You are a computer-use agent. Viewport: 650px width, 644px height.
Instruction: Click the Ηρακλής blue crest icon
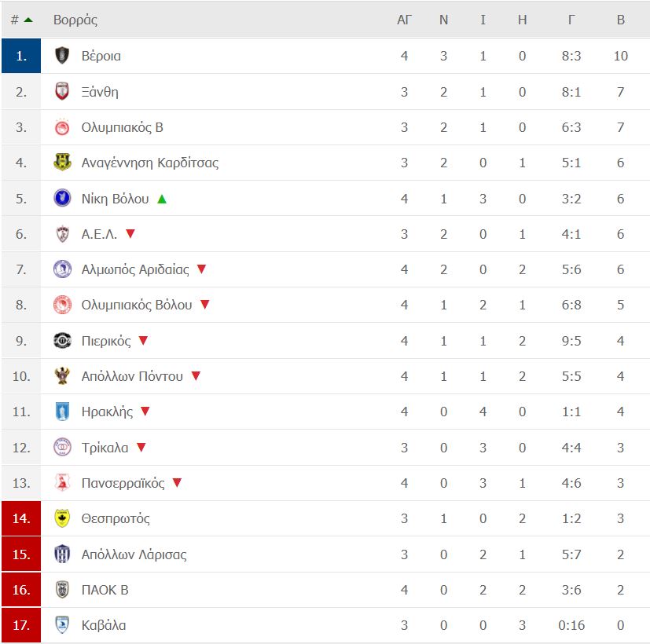tap(62, 412)
